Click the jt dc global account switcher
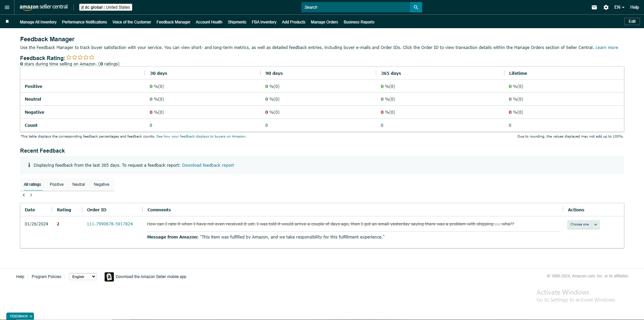Image resolution: width=644 pixels, height=320 pixels. point(106,7)
